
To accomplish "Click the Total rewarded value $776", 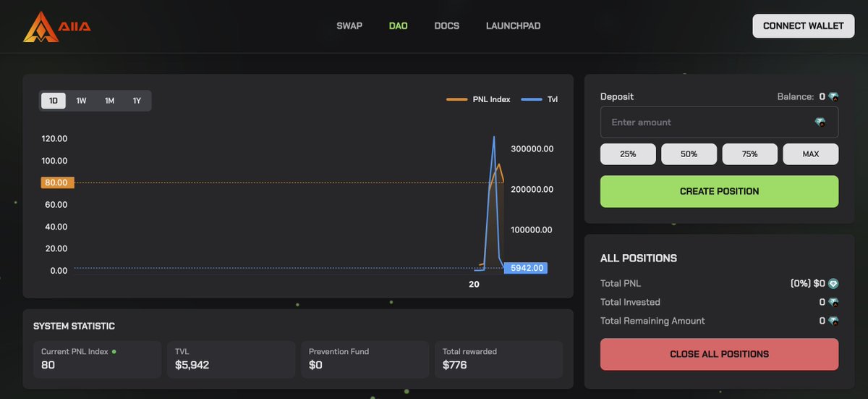I will pyautogui.click(x=455, y=365).
